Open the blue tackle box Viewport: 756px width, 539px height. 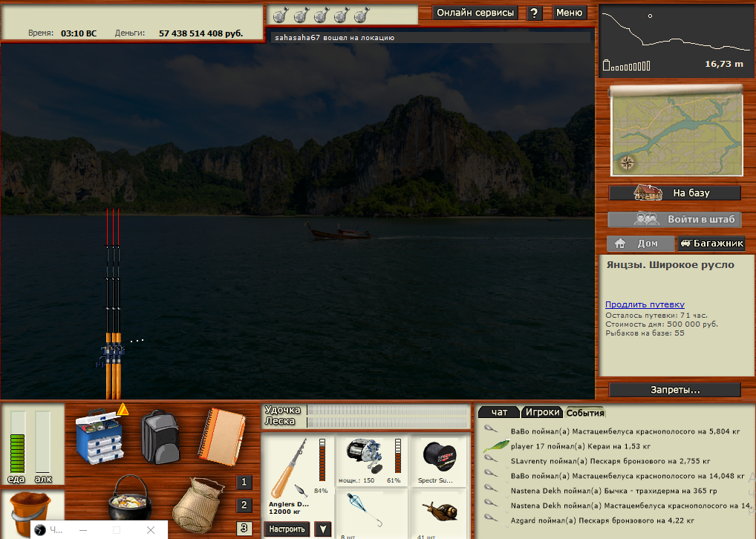pyautogui.click(x=100, y=437)
